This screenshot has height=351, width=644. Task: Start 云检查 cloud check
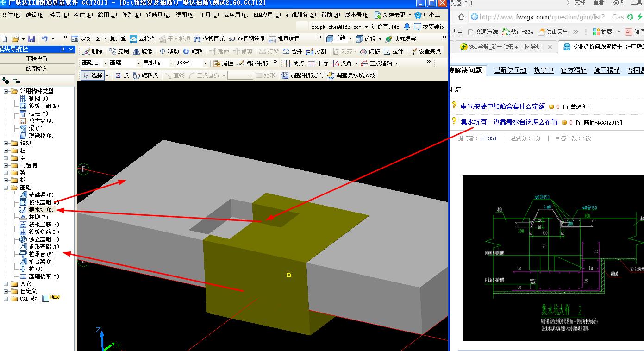click(x=143, y=39)
